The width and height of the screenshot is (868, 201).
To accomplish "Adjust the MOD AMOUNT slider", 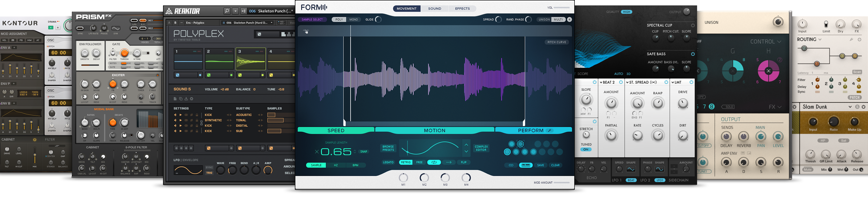I will pyautogui.click(x=561, y=183).
